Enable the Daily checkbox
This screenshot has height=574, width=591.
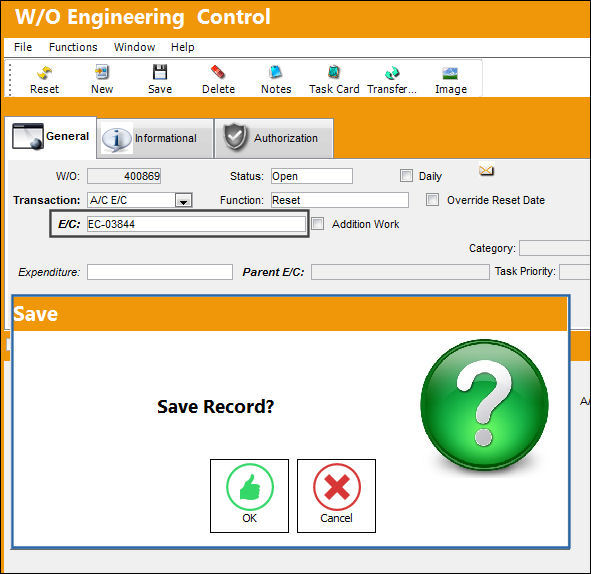click(x=406, y=176)
